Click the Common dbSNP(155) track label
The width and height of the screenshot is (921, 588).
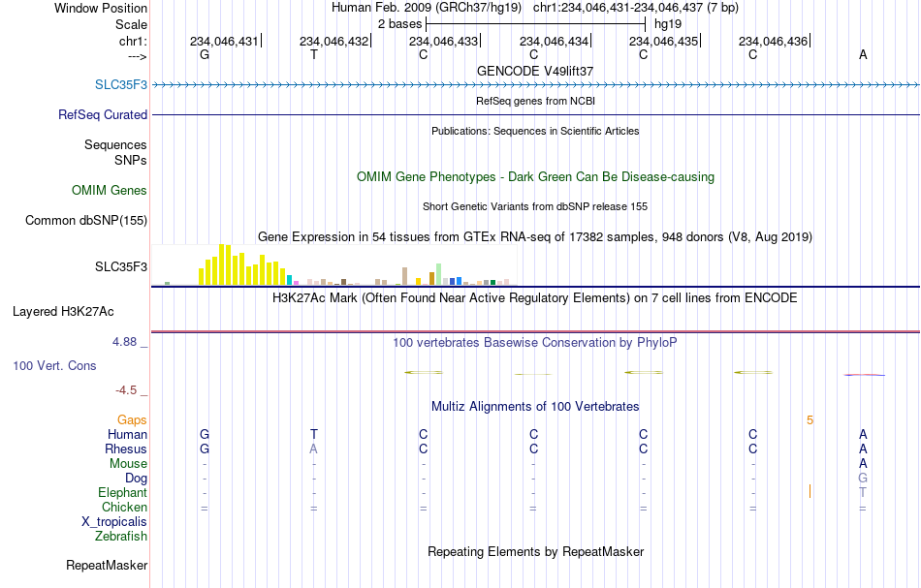86,220
